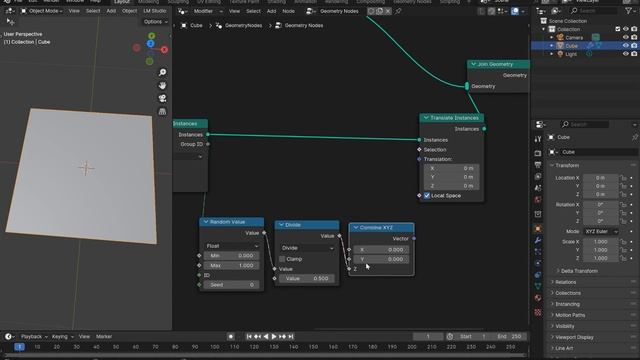Open the Object properties tab
640x360 pixels.
click(x=538, y=229)
